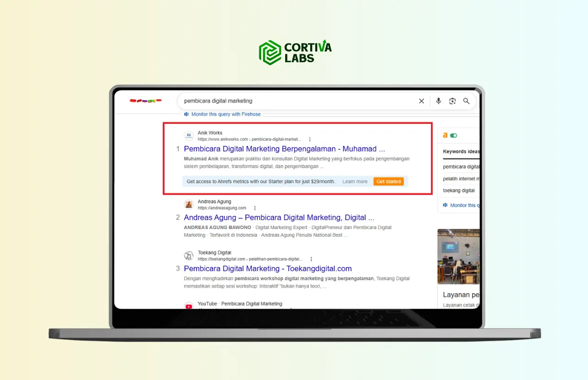The width and height of the screenshot is (588, 380).
Task: Open the 'Monitor this query with Firehose' link
Action: 226,114
